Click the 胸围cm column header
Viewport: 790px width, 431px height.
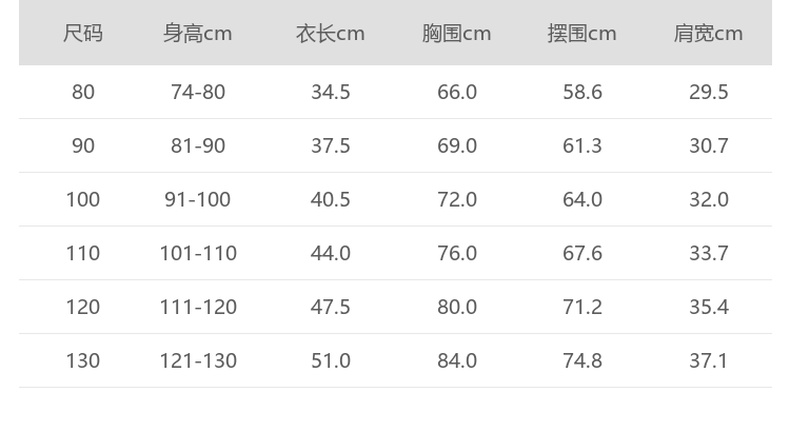pos(457,34)
